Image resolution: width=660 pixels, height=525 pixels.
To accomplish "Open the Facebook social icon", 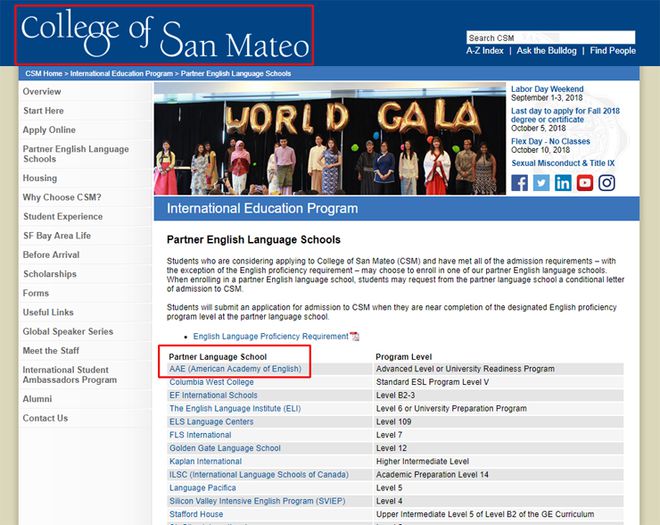I will point(519,183).
